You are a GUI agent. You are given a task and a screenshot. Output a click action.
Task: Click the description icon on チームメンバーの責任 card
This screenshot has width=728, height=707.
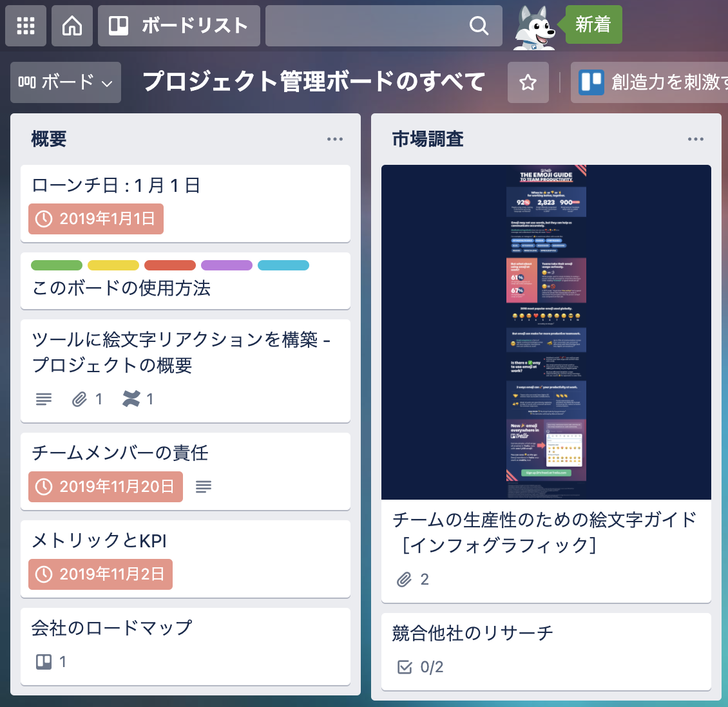pyautogui.click(x=204, y=487)
